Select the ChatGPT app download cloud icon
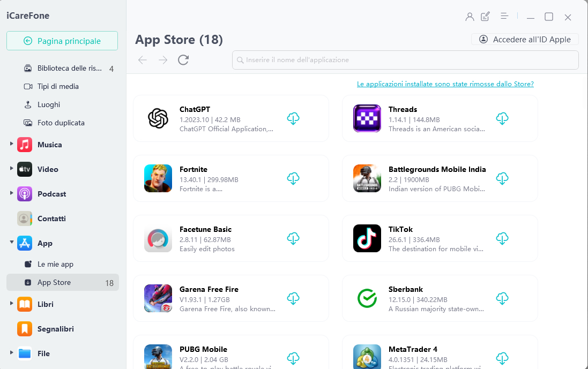Image resolution: width=588 pixels, height=369 pixels. point(293,118)
